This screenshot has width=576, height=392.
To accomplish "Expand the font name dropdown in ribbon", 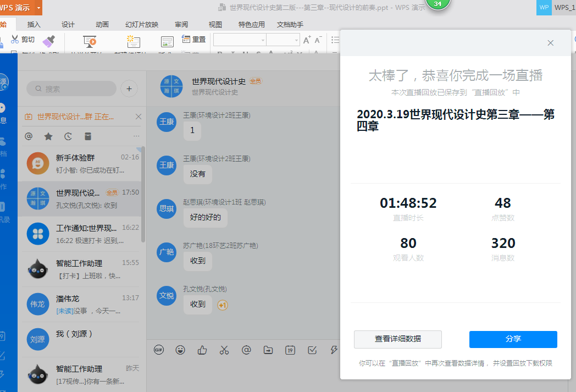I will click(x=262, y=40).
